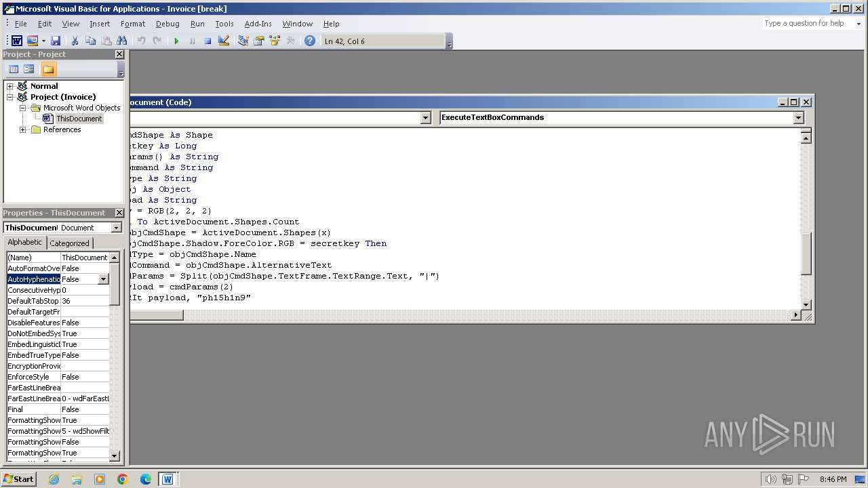868x488 pixels.
Task: Open the Help menu
Action: pyautogui.click(x=331, y=24)
